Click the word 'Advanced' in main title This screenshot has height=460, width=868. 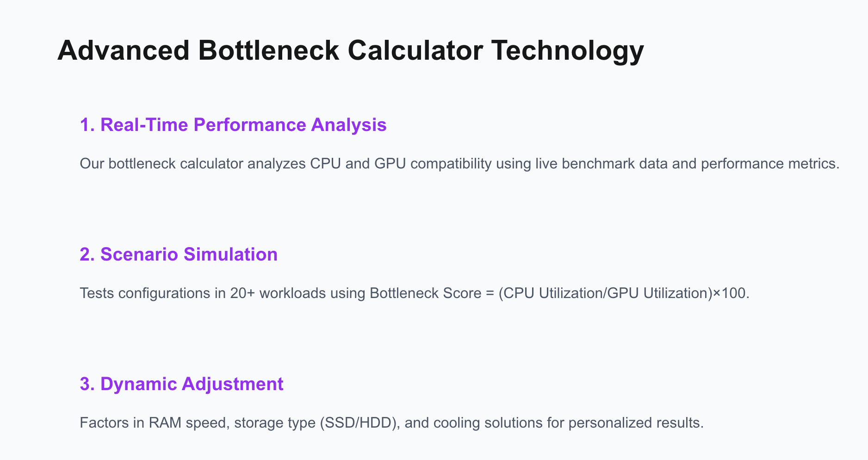(x=124, y=50)
